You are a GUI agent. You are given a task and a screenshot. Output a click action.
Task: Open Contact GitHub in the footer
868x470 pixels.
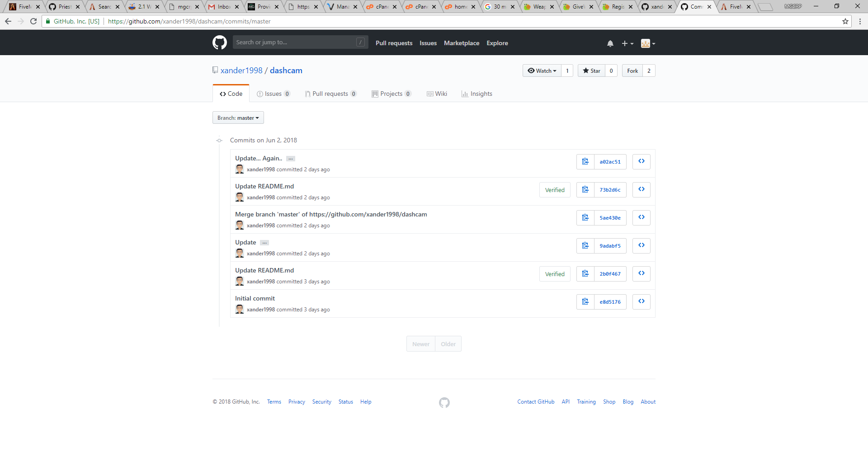[x=536, y=402]
